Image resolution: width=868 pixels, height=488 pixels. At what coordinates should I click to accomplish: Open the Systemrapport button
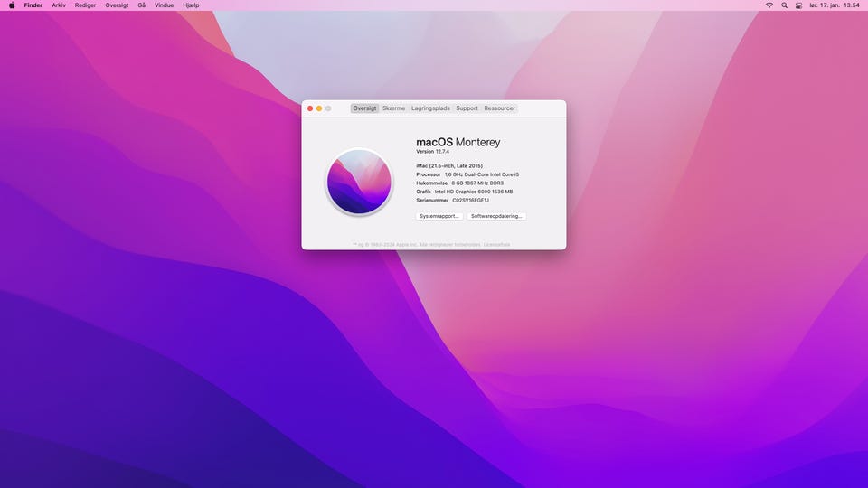(x=439, y=216)
